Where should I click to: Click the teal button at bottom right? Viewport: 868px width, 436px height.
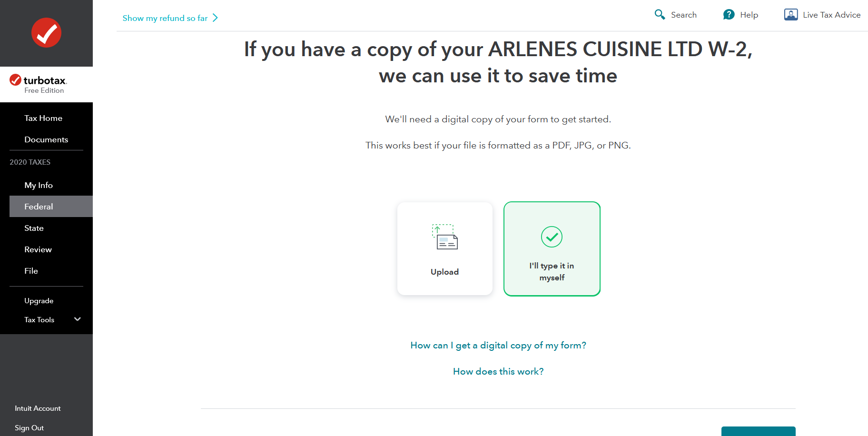point(758,431)
